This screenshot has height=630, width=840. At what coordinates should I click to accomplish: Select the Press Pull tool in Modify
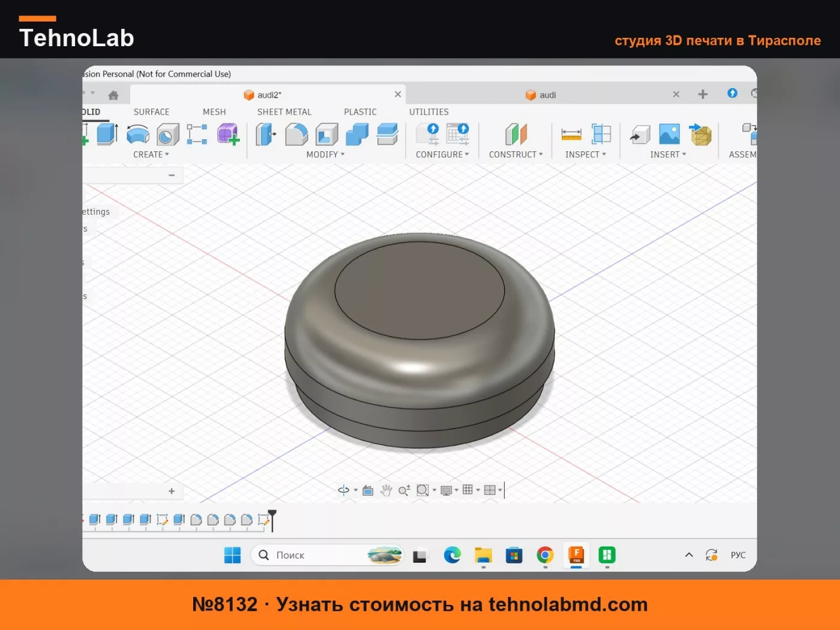(266, 134)
